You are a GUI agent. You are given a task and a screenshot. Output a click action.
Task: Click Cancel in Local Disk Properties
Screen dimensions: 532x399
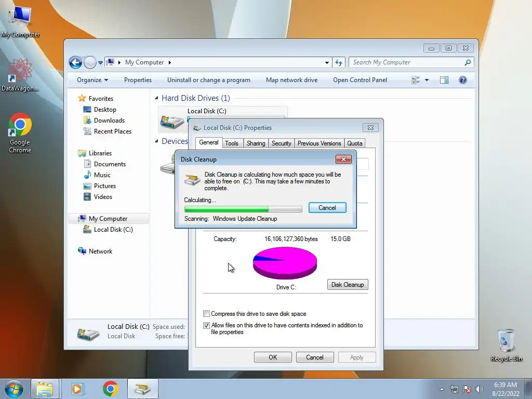[x=315, y=357]
